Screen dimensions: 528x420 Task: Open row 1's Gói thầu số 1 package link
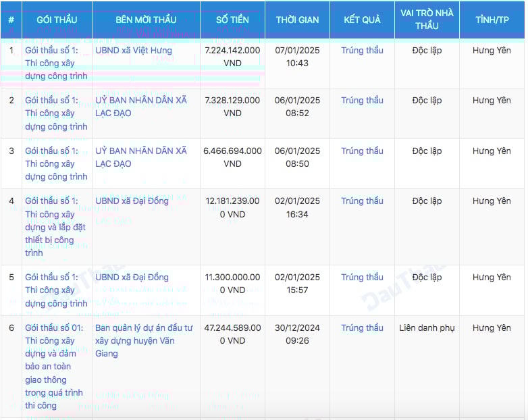click(x=56, y=63)
